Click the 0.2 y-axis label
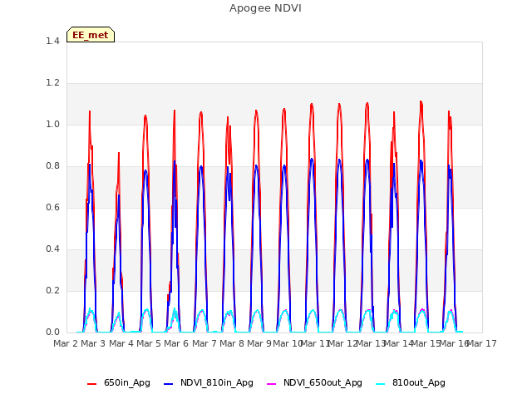This screenshot has width=532, height=399. point(52,291)
